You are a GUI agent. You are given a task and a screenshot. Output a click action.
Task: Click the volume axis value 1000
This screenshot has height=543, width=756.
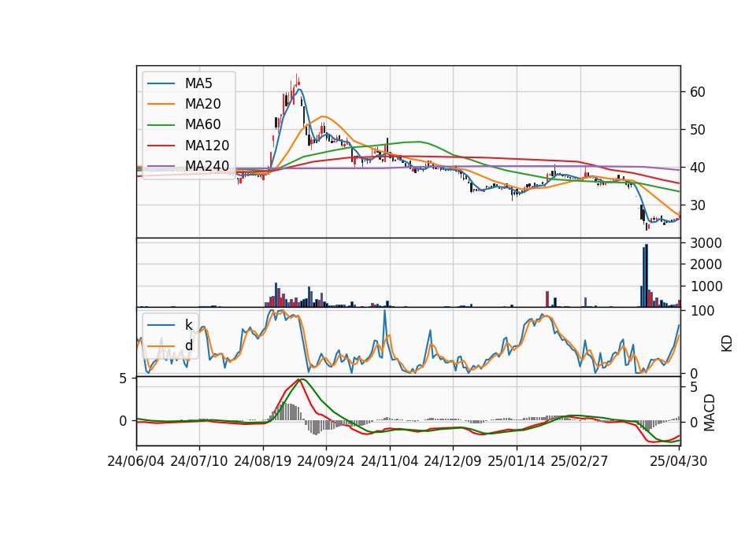pyautogui.click(x=706, y=286)
